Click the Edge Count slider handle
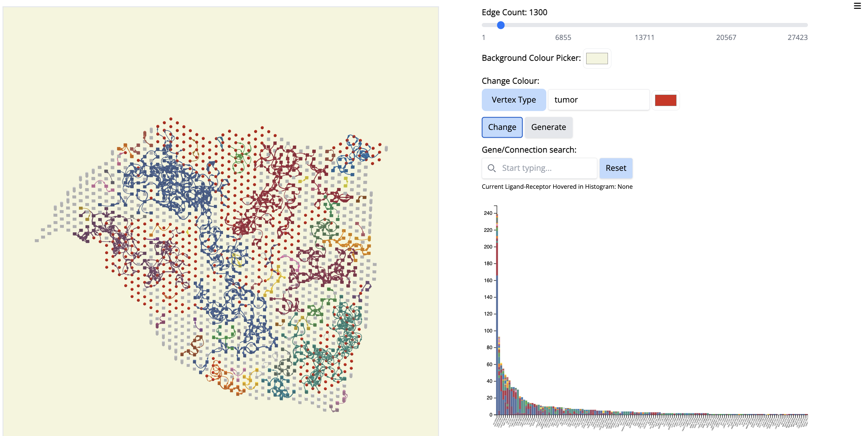Image resolution: width=868 pixels, height=436 pixels. (x=501, y=25)
